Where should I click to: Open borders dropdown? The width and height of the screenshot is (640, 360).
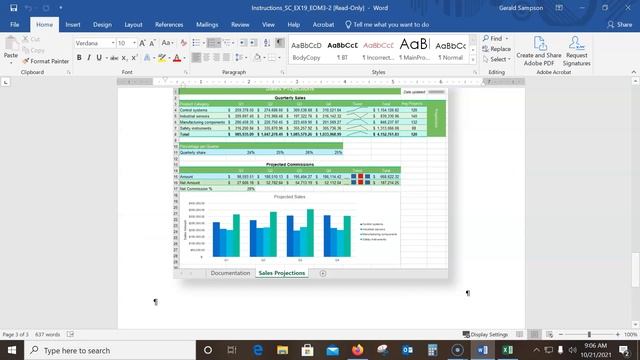(x=279, y=58)
